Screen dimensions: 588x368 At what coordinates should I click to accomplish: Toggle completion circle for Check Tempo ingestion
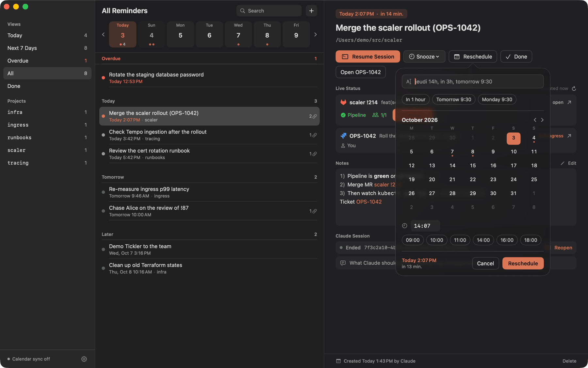click(x=103, y=135)
